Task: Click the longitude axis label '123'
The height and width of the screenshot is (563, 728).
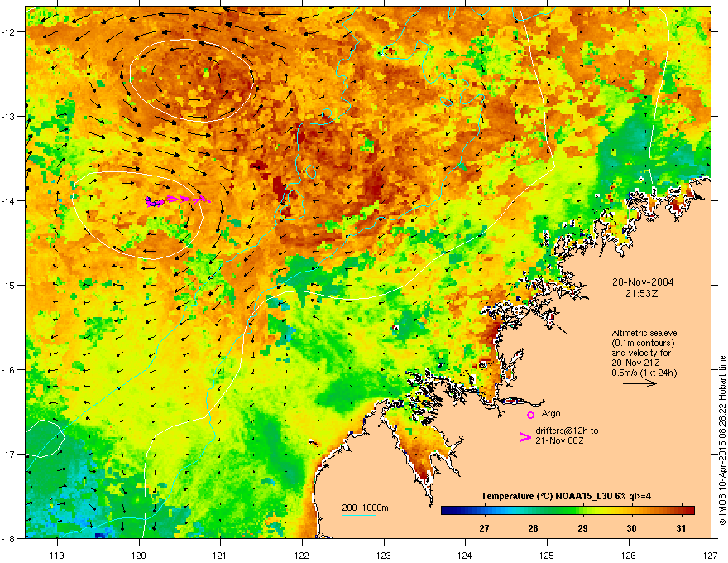Action: click(x=384, y=555)
